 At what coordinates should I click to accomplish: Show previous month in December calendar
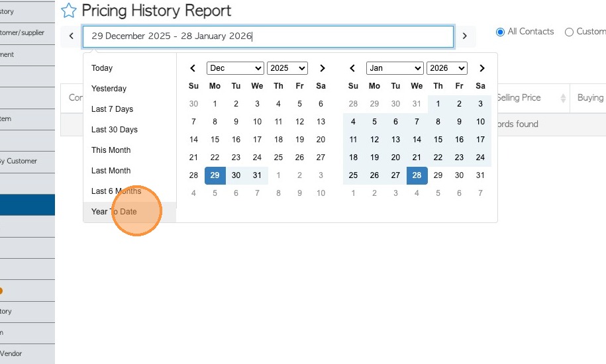193,68
